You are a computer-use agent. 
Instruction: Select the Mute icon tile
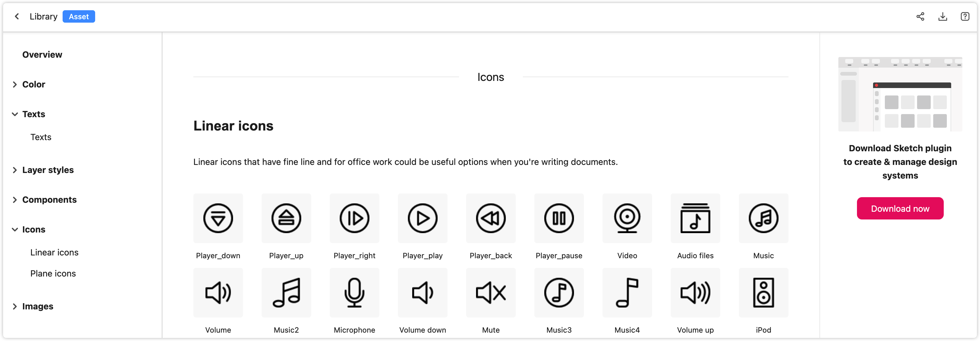[x=490, y=292]
